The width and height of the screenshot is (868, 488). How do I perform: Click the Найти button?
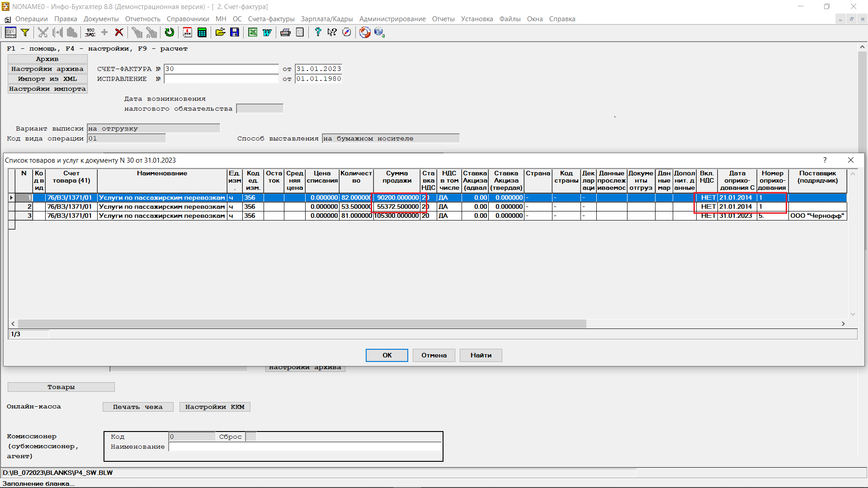(x=481, y=355)
